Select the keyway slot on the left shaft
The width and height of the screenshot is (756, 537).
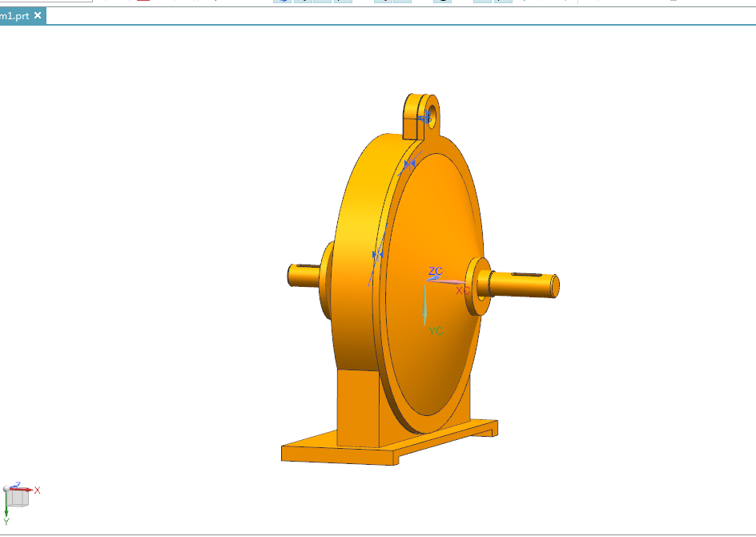(x=308, y=266)
